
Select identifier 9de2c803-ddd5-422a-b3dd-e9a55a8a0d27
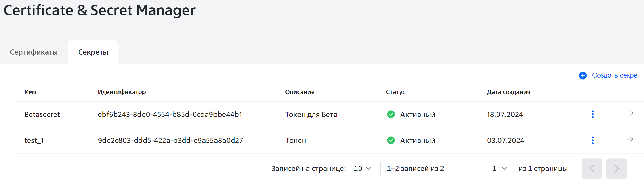click(x=170, y=140)
